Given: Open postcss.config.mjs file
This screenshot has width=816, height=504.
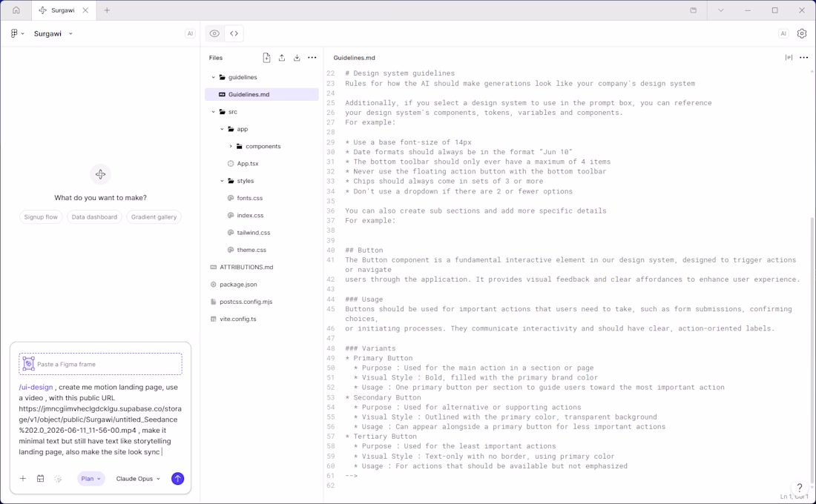Looking at the screenshot, I should click(246, 302).
